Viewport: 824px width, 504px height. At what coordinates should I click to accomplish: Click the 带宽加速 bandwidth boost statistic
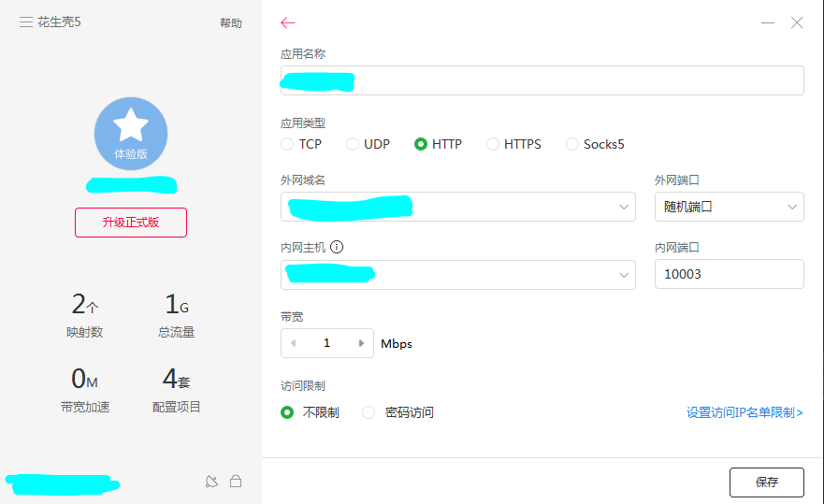point(84,390)
